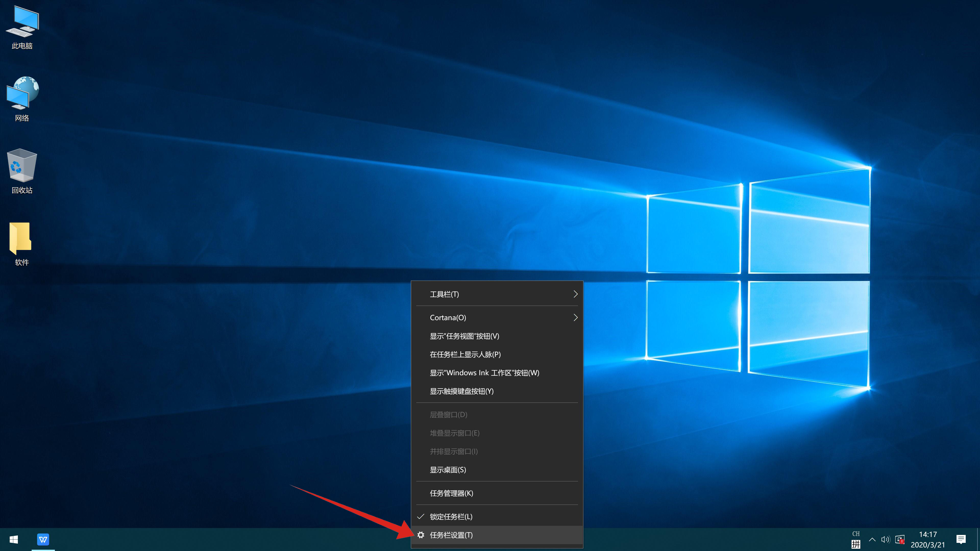The image size is (980, 551).
Task: Click the volume speaker tray icon
Action: [885, 540]
